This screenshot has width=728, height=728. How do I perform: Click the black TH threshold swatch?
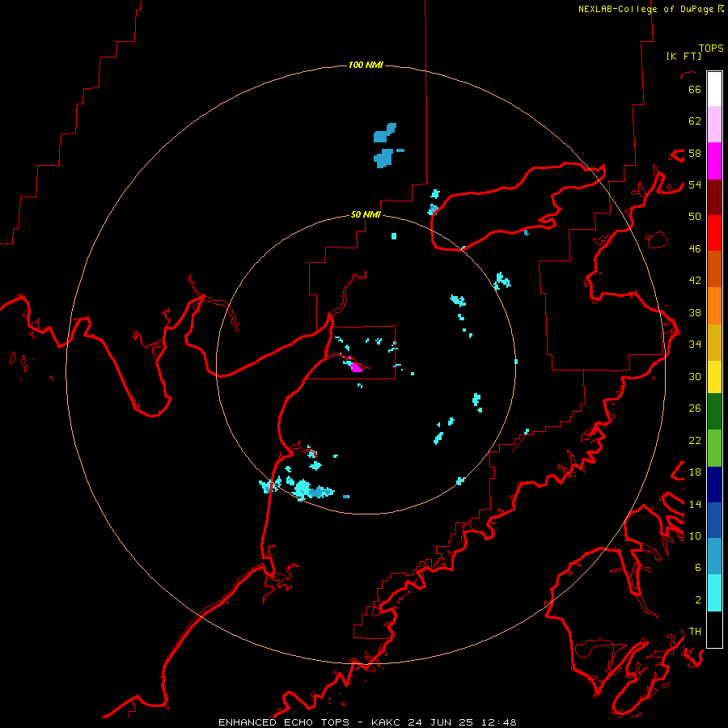click(714, 629)
